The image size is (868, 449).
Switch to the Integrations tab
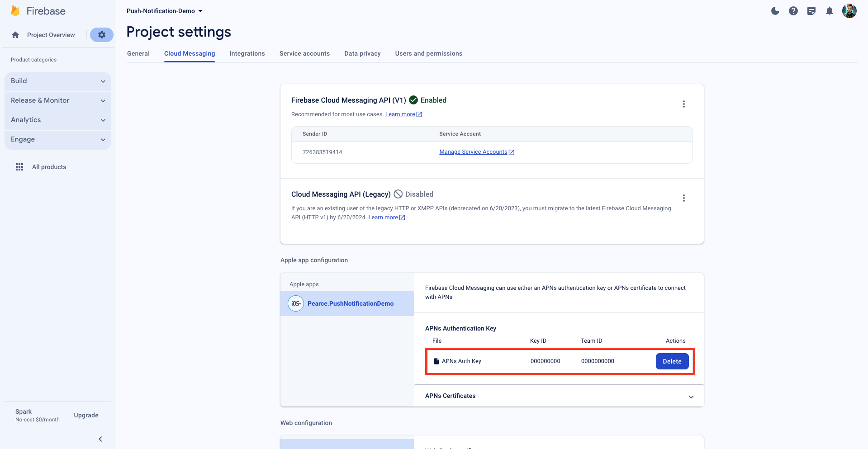tap(247, 53)
